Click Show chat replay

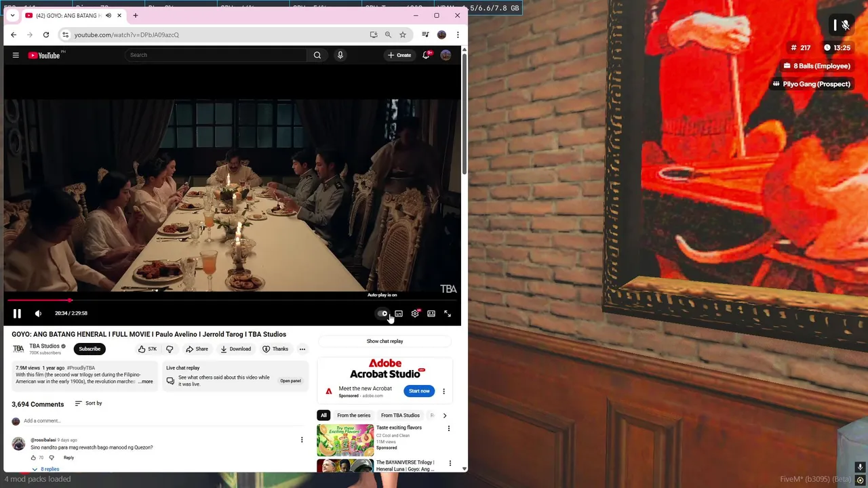tap(384, 341)
